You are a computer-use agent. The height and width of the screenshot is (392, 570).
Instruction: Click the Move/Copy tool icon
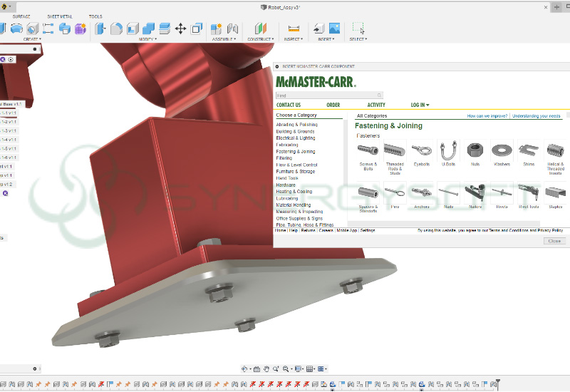(x=180, y=29)
